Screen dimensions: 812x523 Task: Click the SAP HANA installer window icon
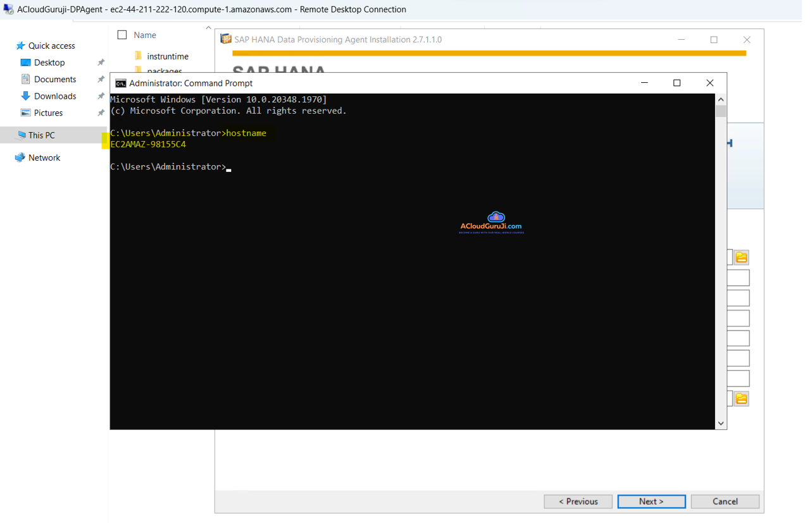[x=225, y=39]
